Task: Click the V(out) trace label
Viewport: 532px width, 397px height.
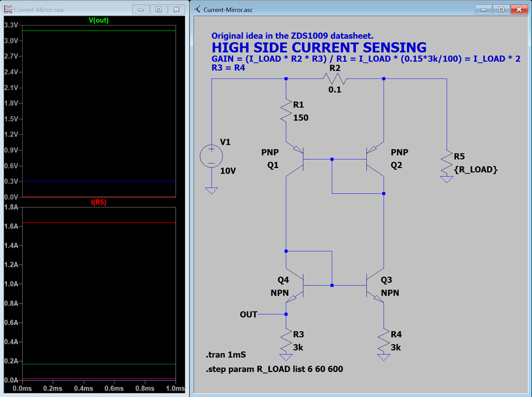Action: [98, 20]
